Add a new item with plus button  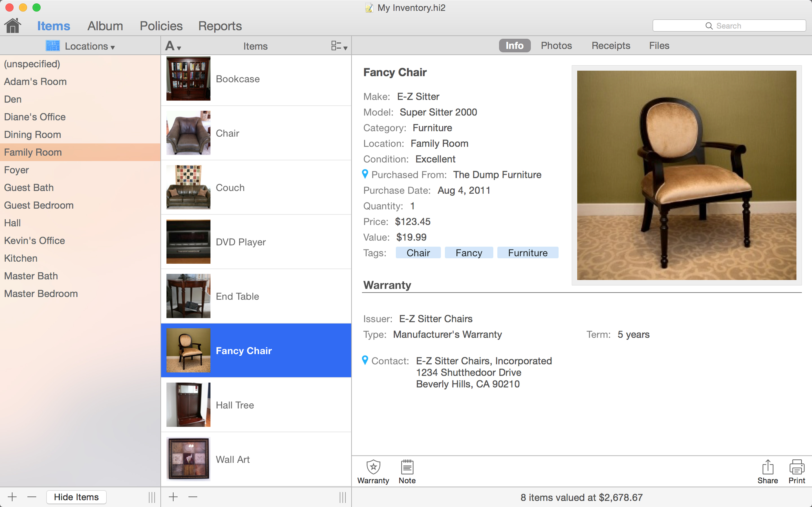pos(173,497)
